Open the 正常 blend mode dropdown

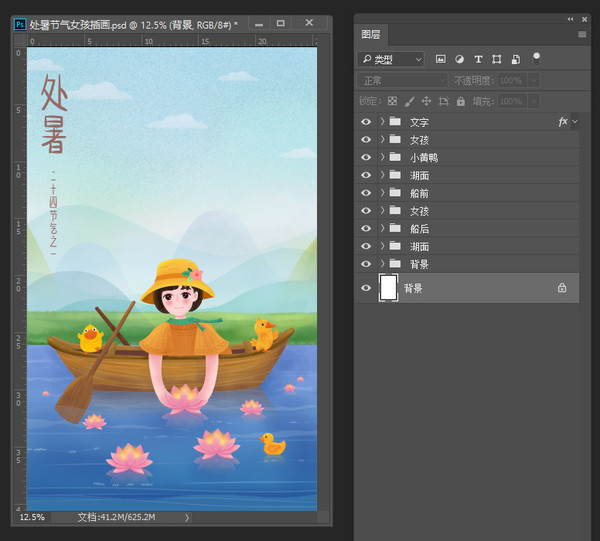click(402, 80)
